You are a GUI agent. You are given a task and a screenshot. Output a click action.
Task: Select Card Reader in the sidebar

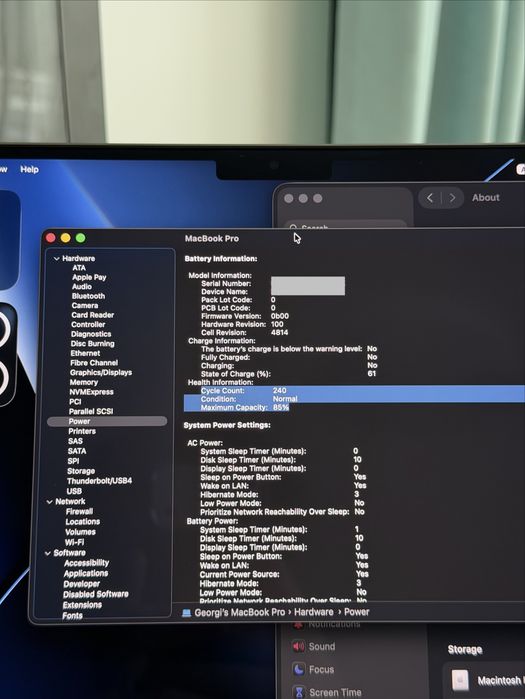tap(92, 315)
